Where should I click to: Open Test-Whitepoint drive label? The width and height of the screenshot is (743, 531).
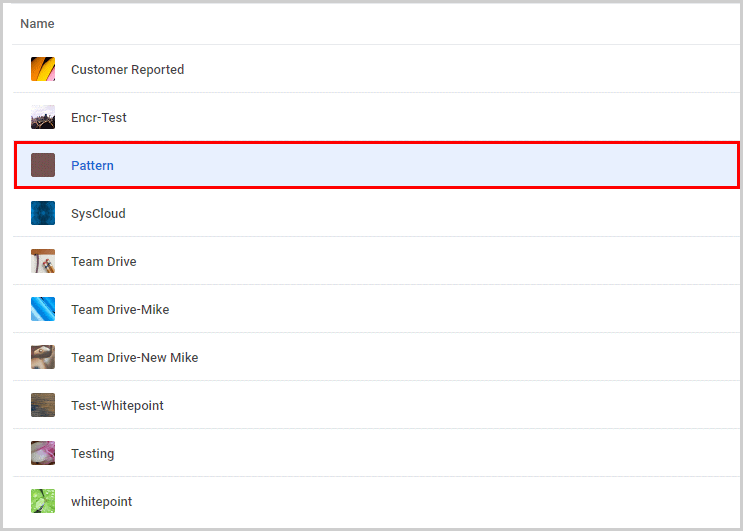point(117,406)
